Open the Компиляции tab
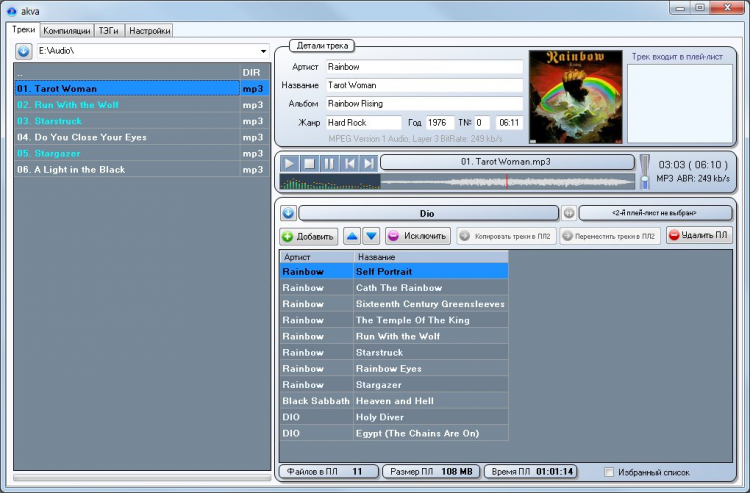 [x=66, y=31]
